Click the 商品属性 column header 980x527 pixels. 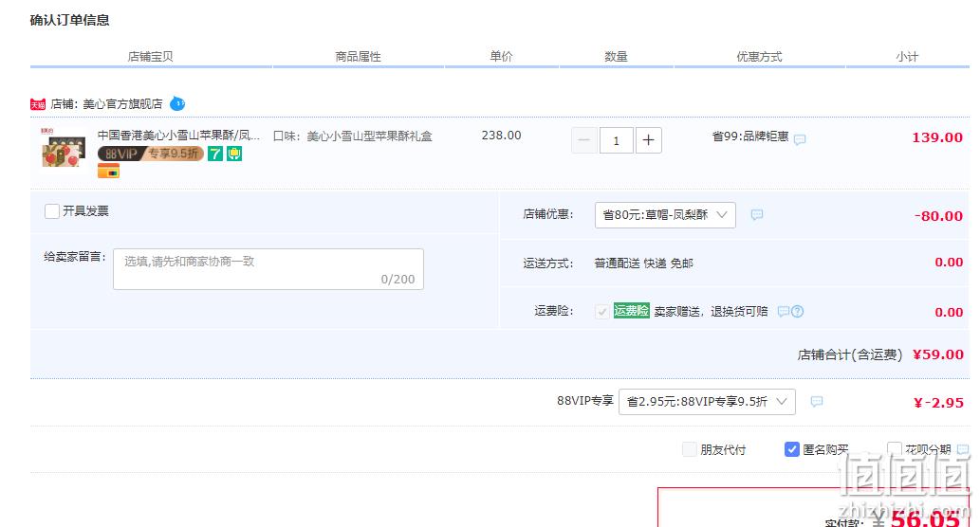(358, 57)
